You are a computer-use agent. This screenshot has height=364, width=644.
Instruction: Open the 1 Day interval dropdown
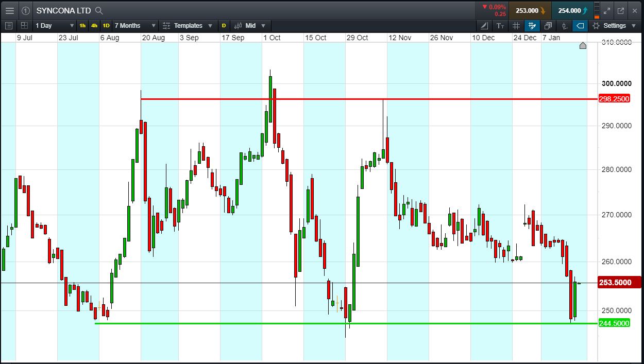(x=54, y=25)
